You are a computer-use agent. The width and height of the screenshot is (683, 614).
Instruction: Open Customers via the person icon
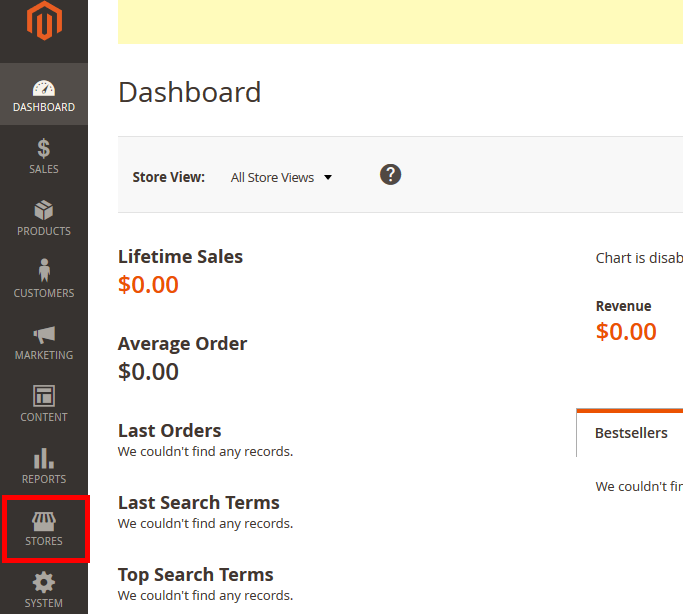[x=44, y=271]
